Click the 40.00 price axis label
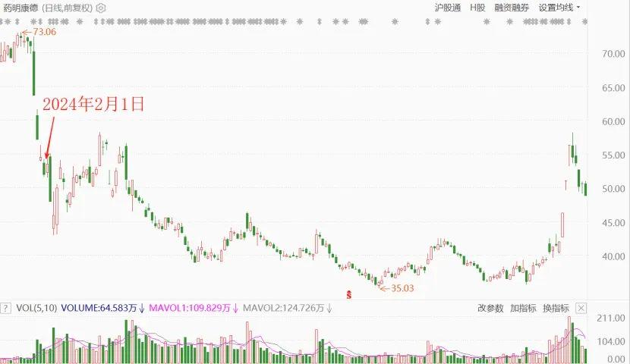Screen dimensions: 630x364 pyautogui.click(x=613, y=256)
